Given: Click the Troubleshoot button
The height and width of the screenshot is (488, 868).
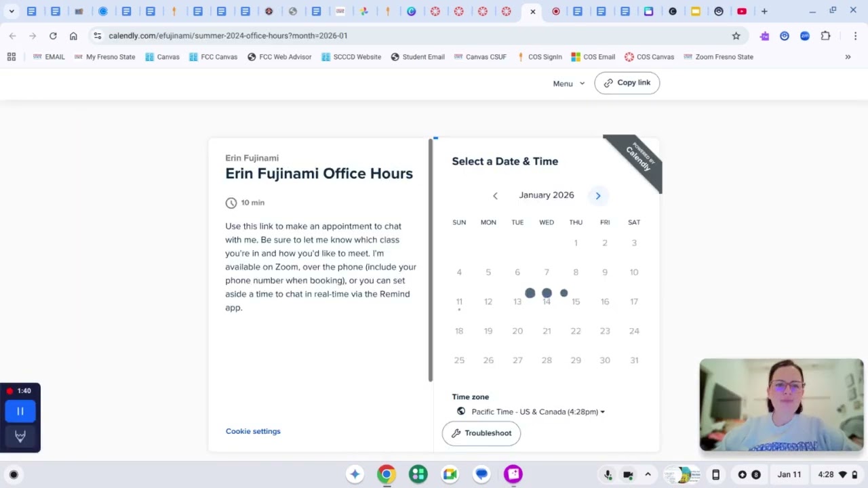Looking at the screenshot, I should [x=481, y=433].
